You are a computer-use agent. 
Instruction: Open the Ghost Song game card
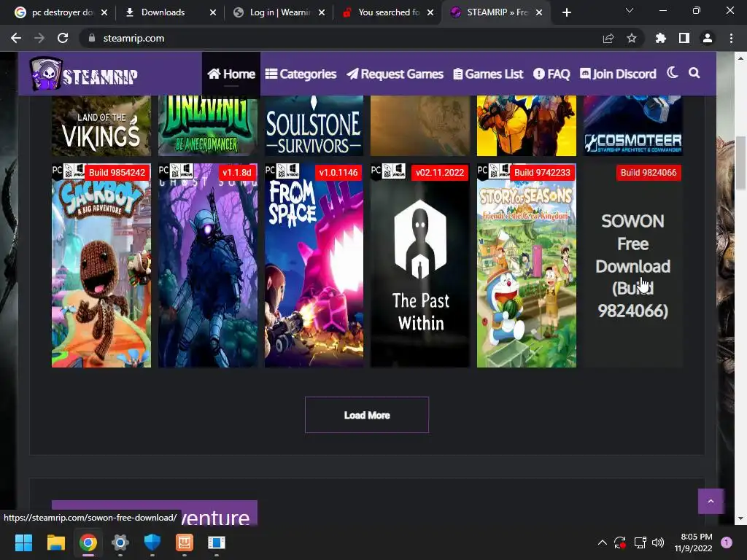[x=208, y=265]
